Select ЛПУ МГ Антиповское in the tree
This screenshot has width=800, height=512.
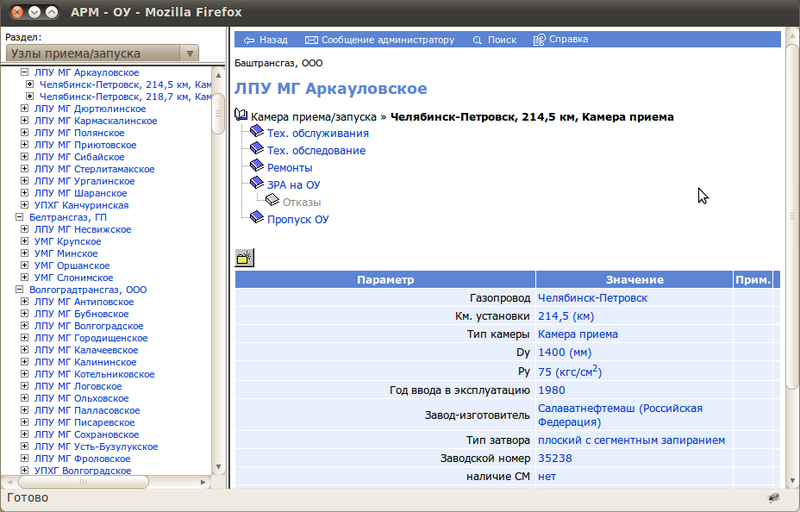coord(84,302)
